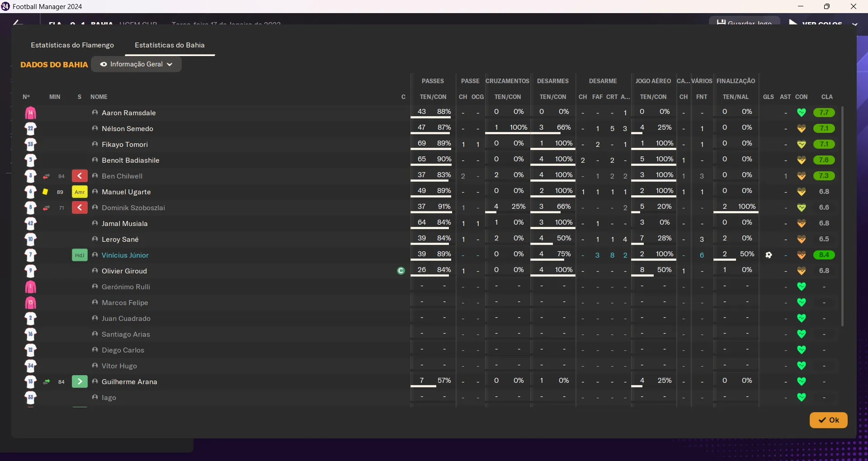Click the goal ball icon for Vinícius Júnior
Image resolution: width=868 pixels, height=461 pixels.
click(x=769, y=255)
